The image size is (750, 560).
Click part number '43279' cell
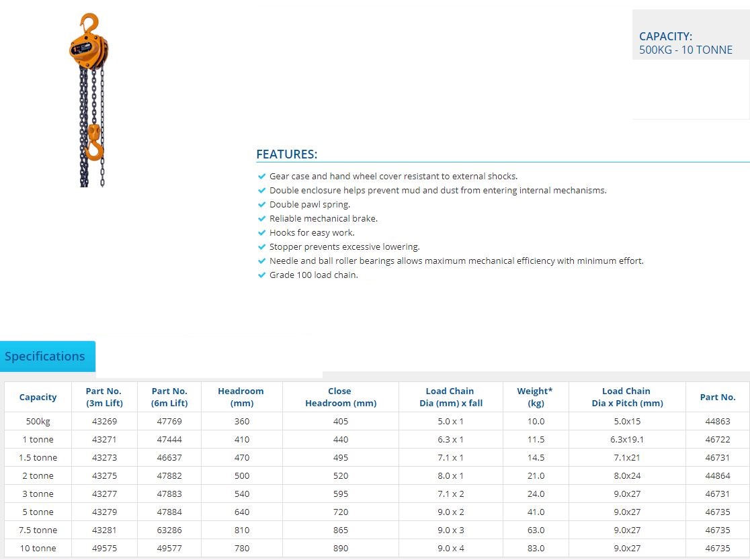click(104, 512)
